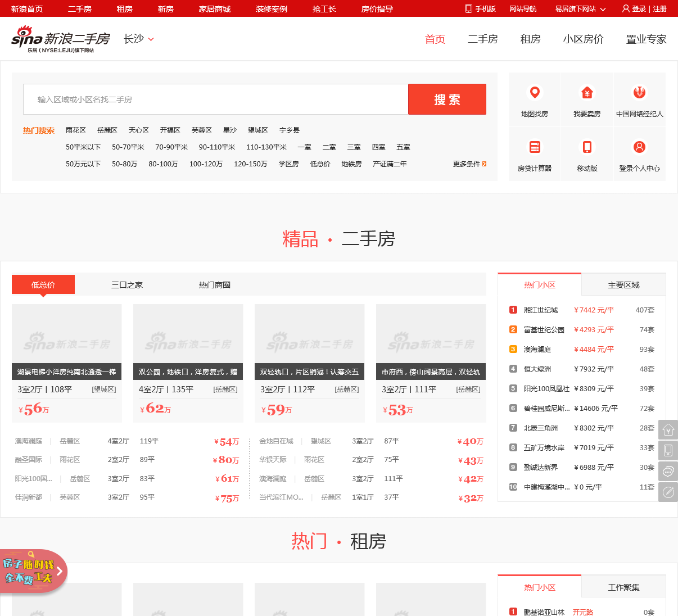
Task: Expand the 长沙 city selector
Action: click(x=139, y=39)
